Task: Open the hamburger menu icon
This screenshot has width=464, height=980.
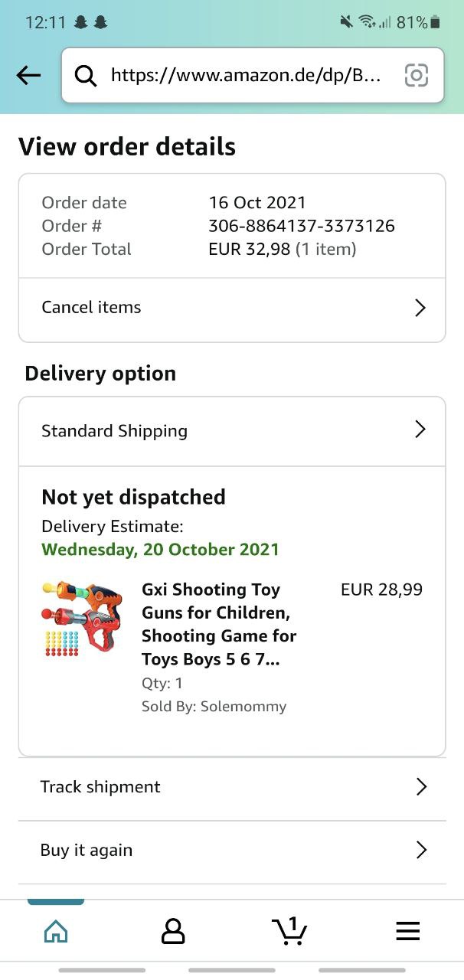Action: pos(407,931)
